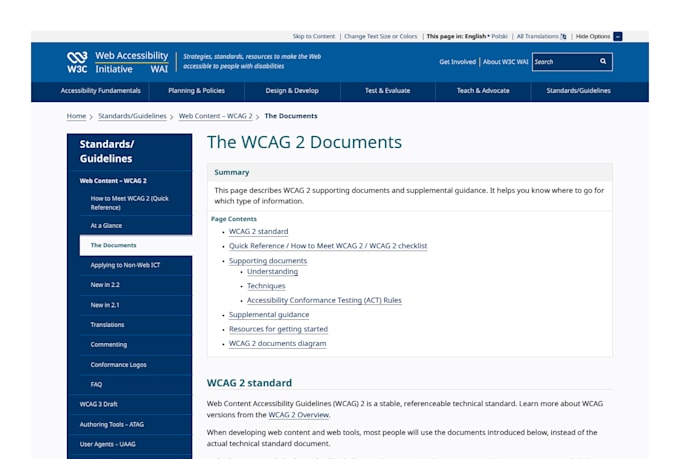This screenshot has height=459, width=680.
Task: Open WCAG 2 Overview link
Action: 298,415
